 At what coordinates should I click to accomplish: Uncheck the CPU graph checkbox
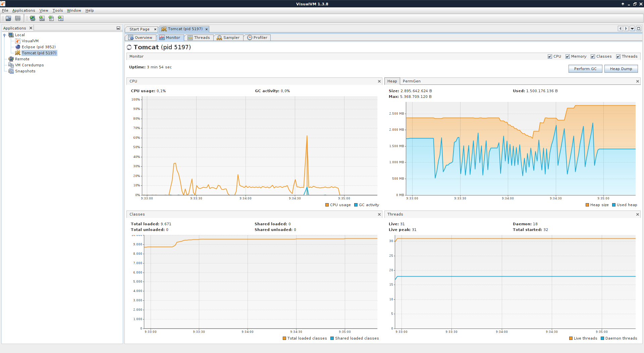coord(550,57)
